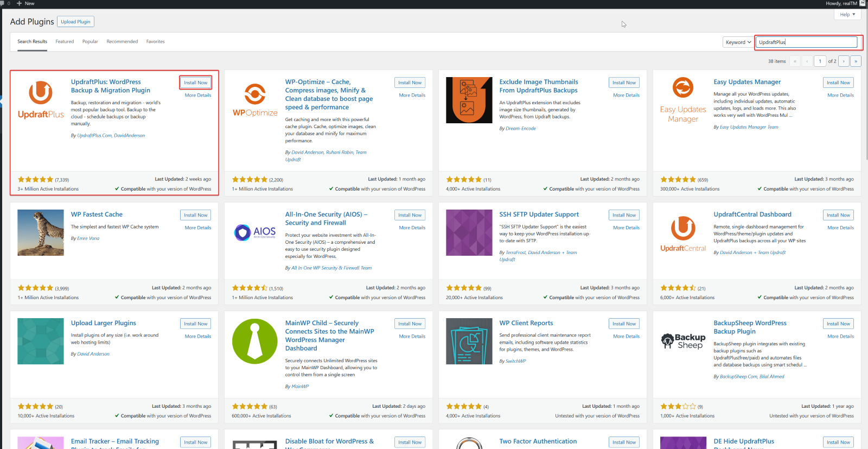This screenshot has height=449, width=868.
Task: Install MainWP Child plugin
Action: pos(410,324)
